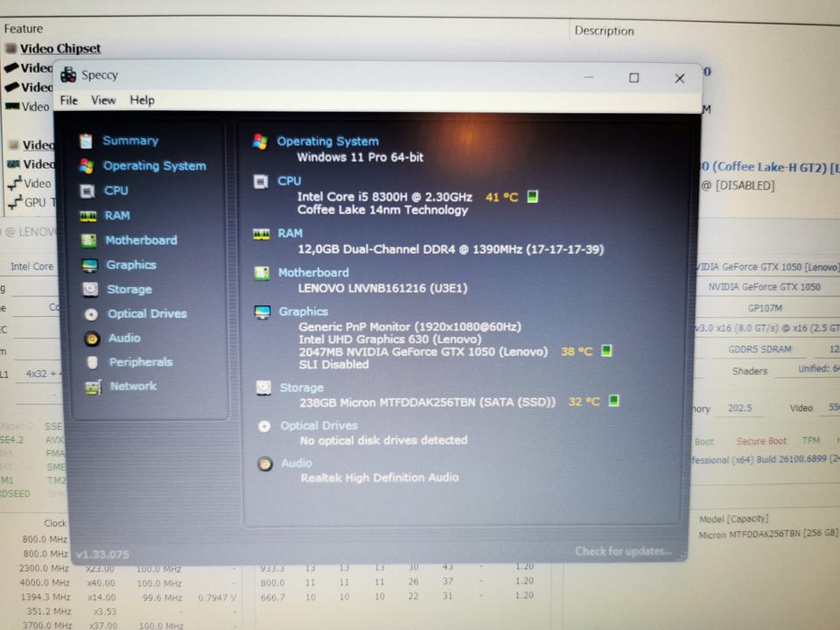Click Check for updates link
840x630 pixels.
624,551
